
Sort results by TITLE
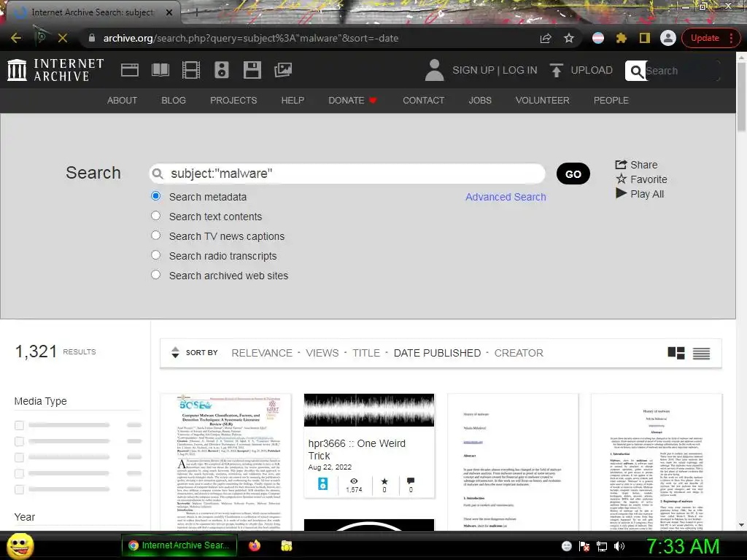point(366,353)
